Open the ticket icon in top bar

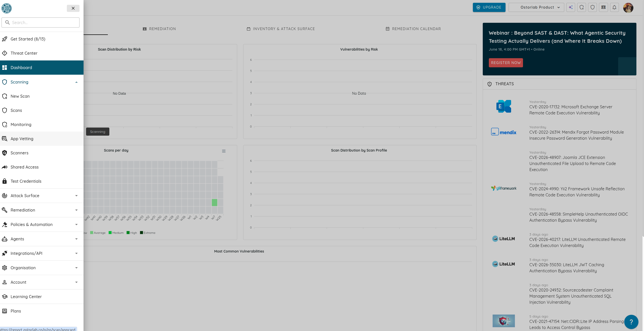point(603,7)
